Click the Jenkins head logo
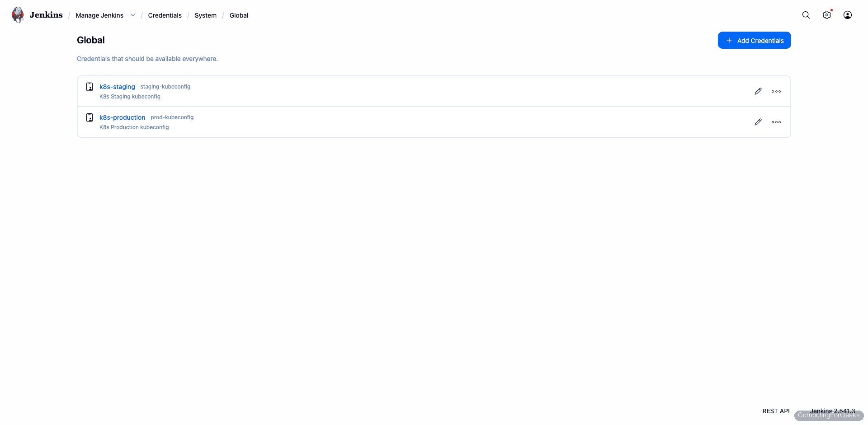 (x=17, y=14)
